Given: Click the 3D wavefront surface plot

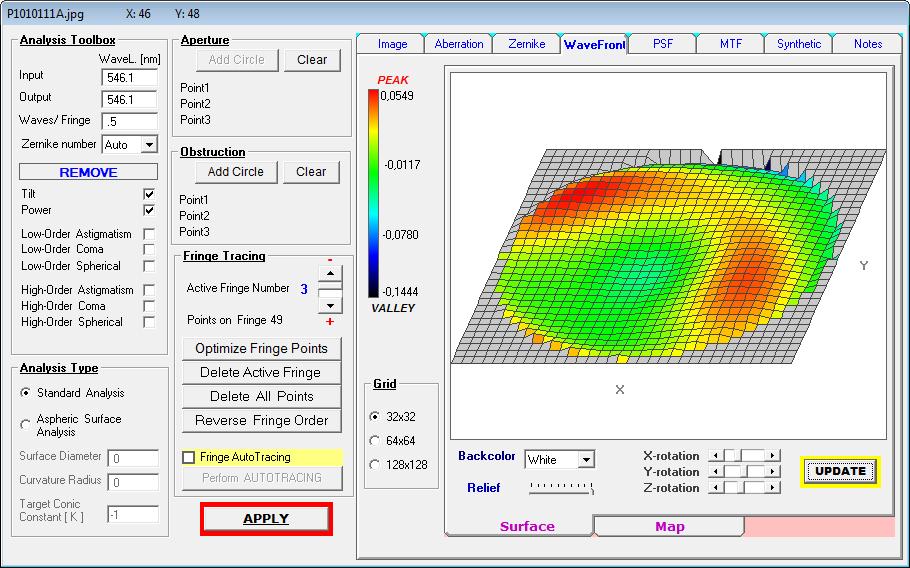Looking at the screenshot, I should tap(669, 255).
